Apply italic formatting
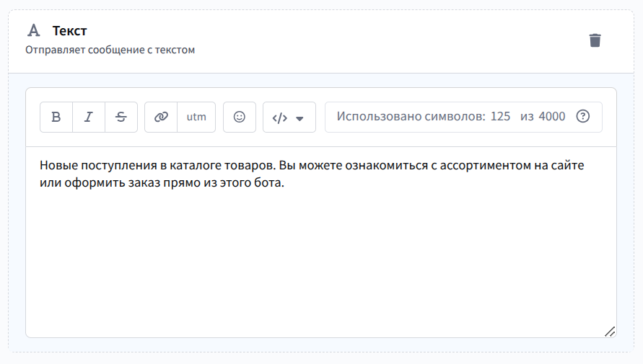The width and height of the screenshot is (643, 364). coord(89,117)
